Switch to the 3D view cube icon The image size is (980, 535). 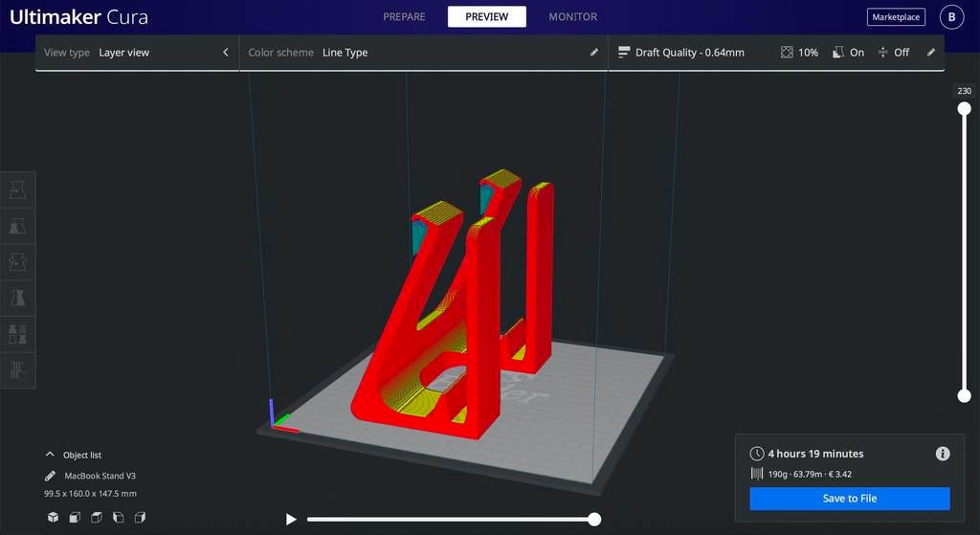[x=53, y=518]
